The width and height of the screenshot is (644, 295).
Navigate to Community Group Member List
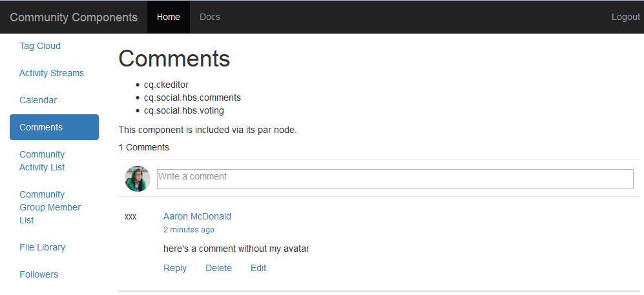(50, 207)
